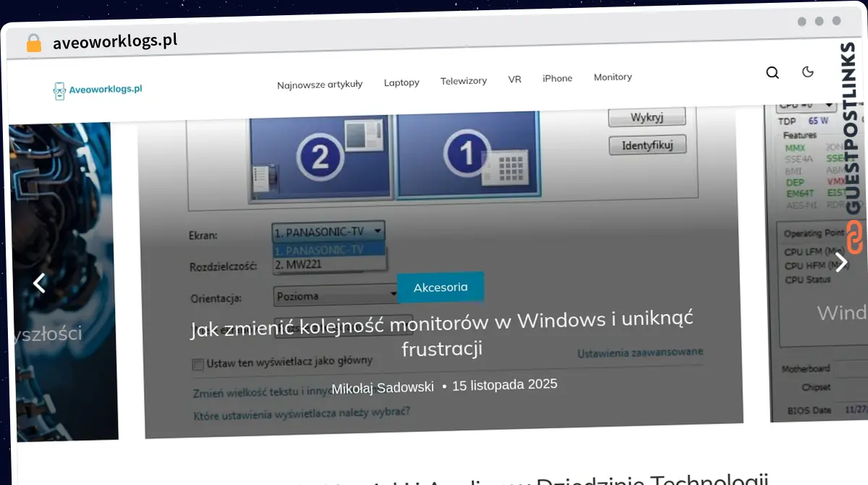Open the Najnowsze artykuły menu item

(320, 85)
